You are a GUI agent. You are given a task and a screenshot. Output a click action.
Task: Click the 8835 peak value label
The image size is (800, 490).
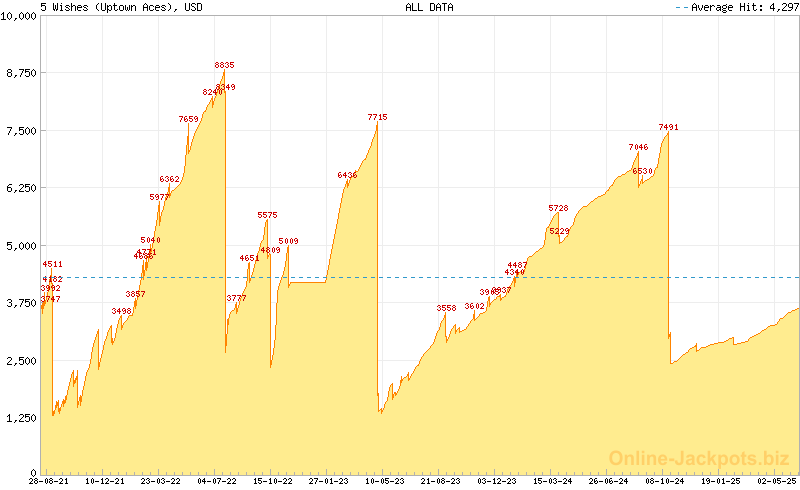(224, 65)
